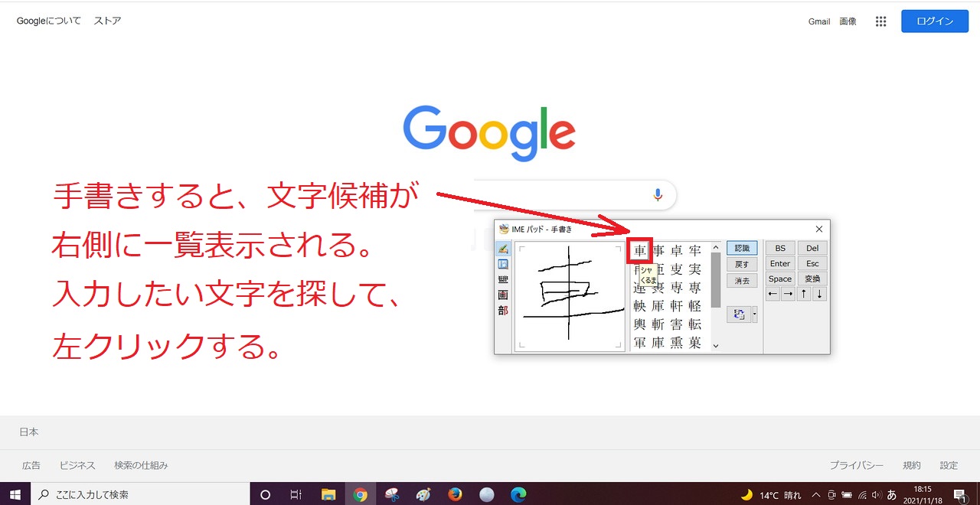
Task: Click the 変換 convert button
Action: pyautogui.click(x=812, y=279)
